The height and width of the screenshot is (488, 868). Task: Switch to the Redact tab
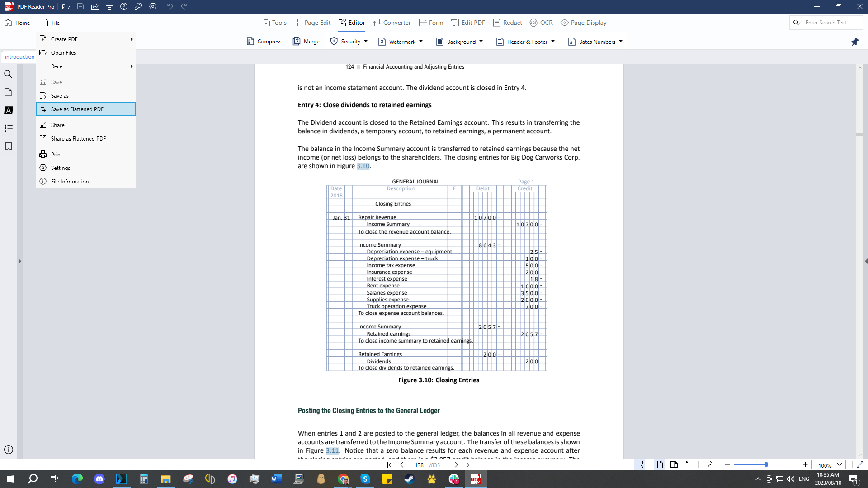click(x=507, y=23)
